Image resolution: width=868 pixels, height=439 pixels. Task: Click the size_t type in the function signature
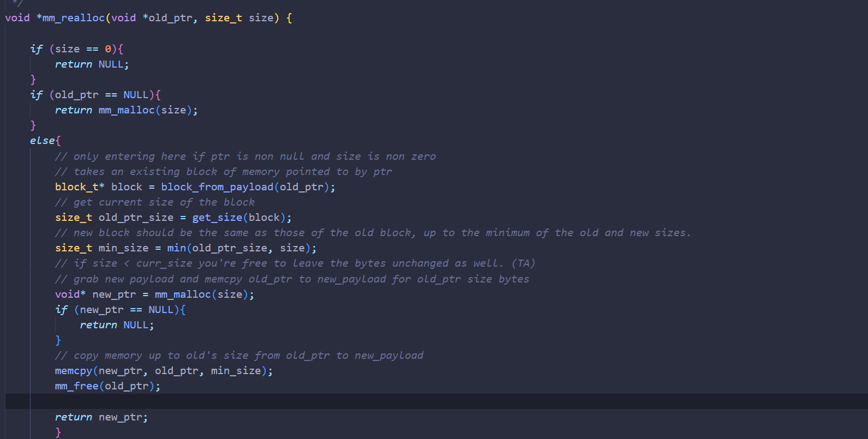(223, 18)
